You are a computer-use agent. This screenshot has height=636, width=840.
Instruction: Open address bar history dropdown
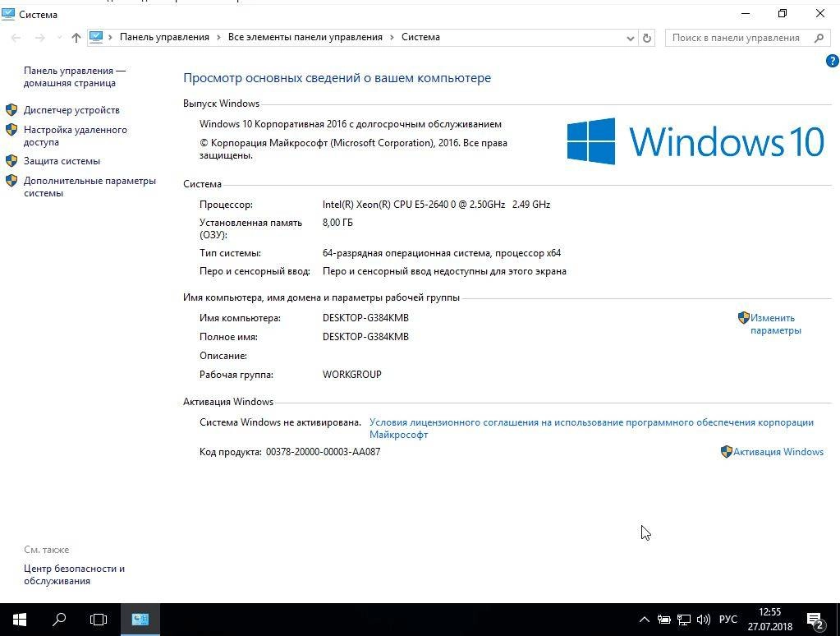tap(631, 38)
